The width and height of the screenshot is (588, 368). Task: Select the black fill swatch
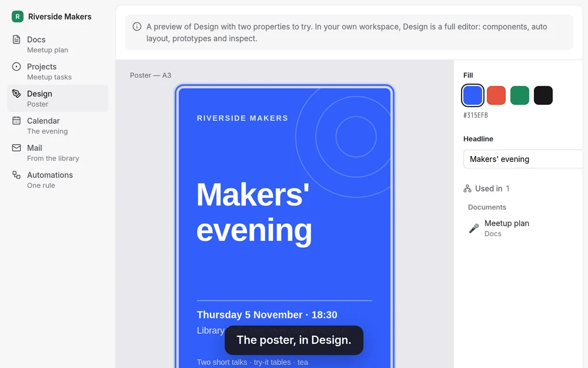[x=543, y=95]
